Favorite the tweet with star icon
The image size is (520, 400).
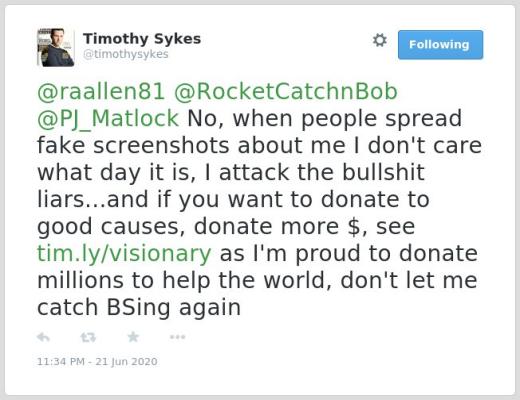133,337
